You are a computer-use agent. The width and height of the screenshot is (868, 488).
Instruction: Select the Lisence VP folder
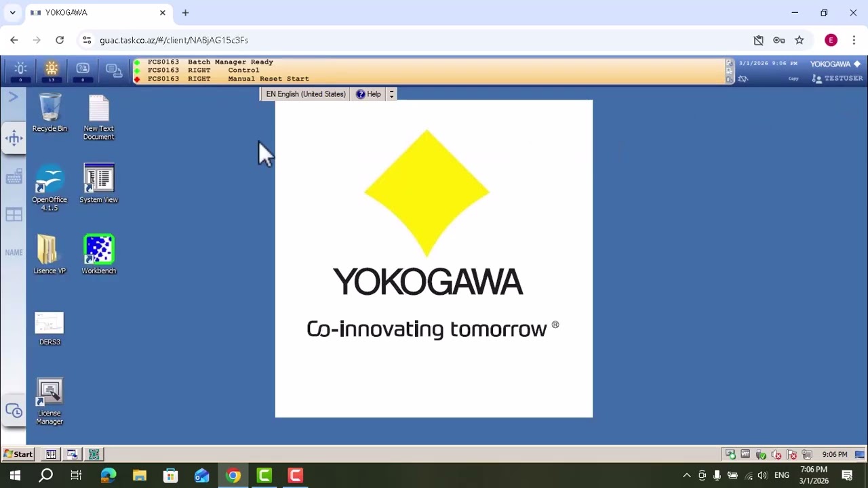tap(50, 255)
